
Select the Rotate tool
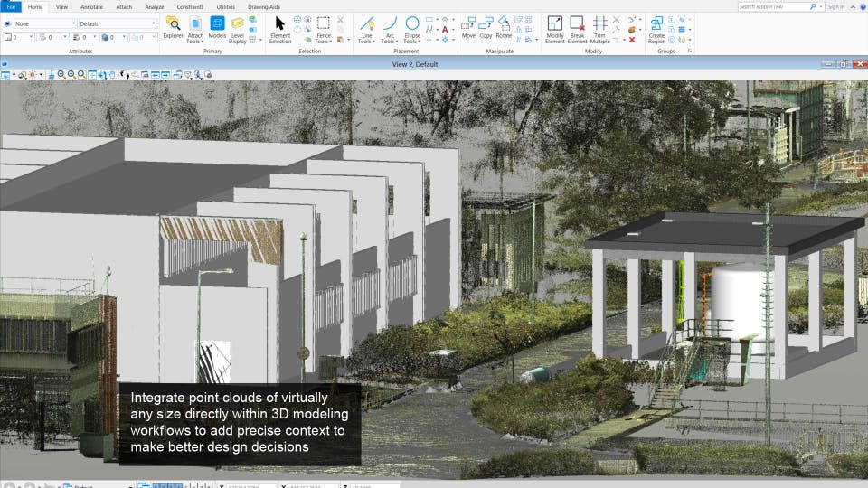click(504, 28)
